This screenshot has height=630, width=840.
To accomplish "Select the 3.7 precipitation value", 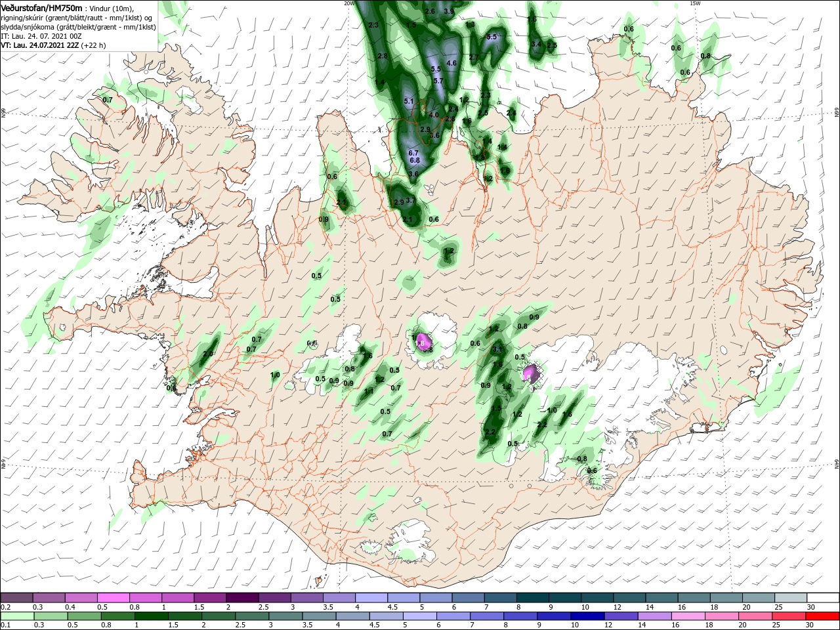I will coord(411,200).
